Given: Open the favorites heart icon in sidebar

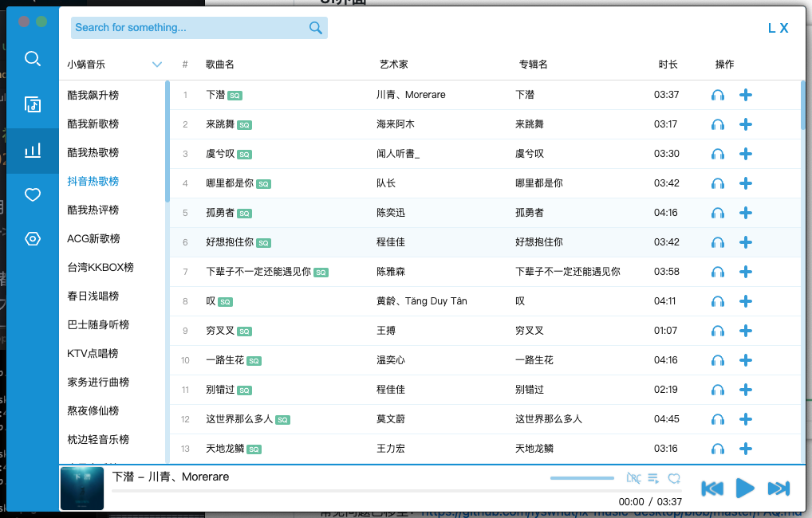Looking at the screenshot, I should coord(32,195).
